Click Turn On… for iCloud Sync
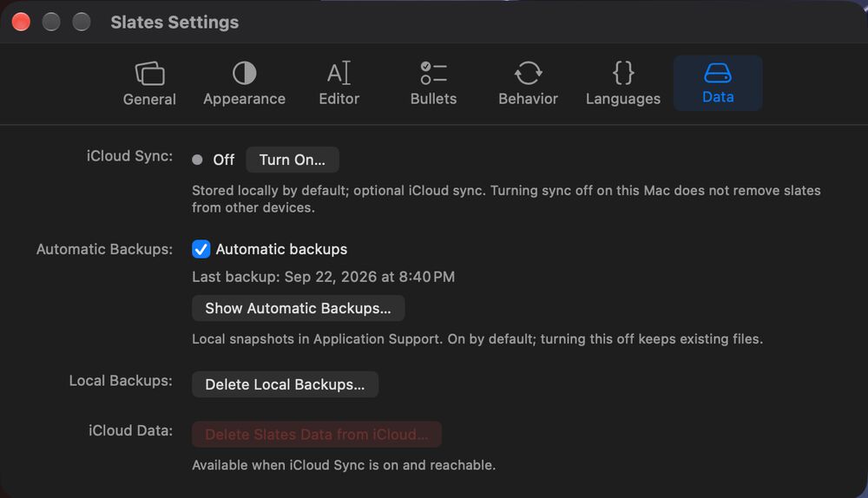The image size is (868, 498). (x=293, y=160)
